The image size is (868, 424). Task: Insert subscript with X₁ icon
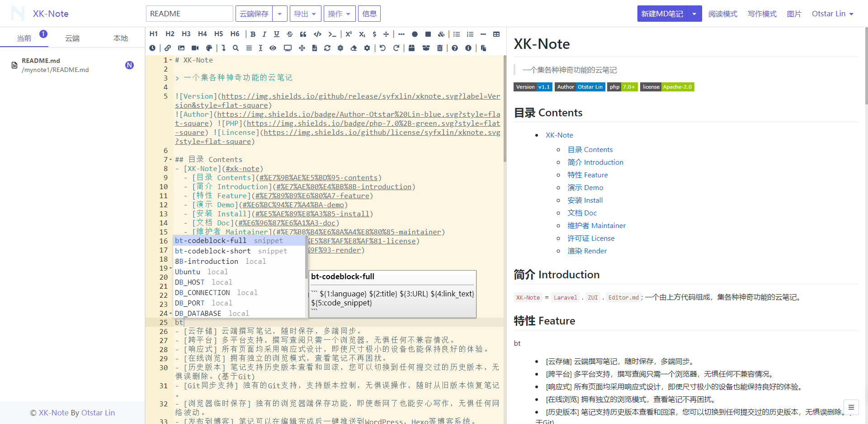362,34
